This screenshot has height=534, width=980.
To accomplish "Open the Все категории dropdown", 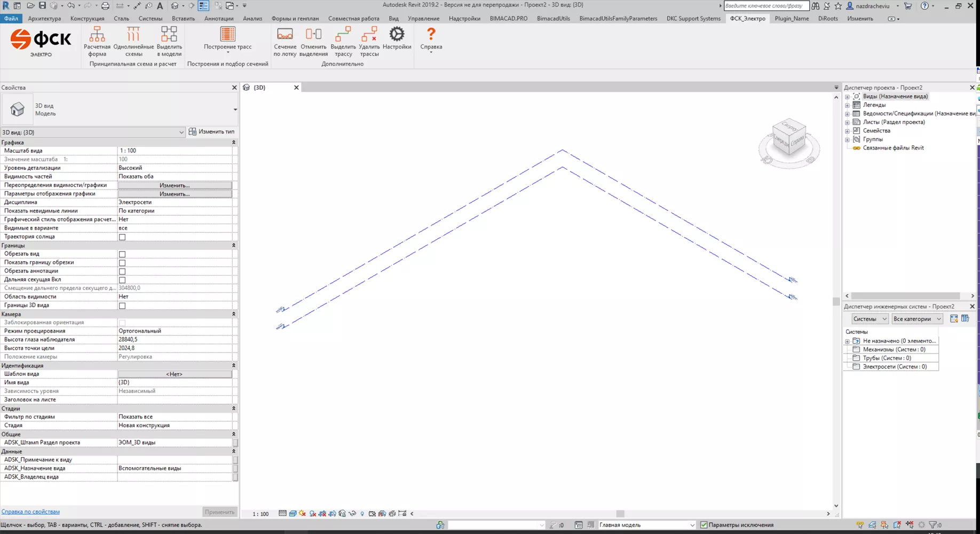I will pos(916,319).
